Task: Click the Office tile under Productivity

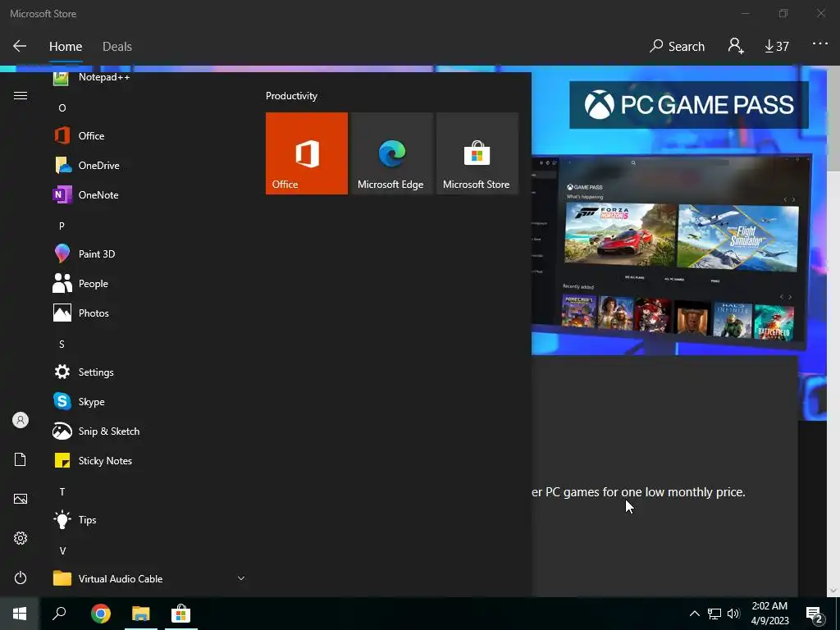Action: (x=307, y=153)
